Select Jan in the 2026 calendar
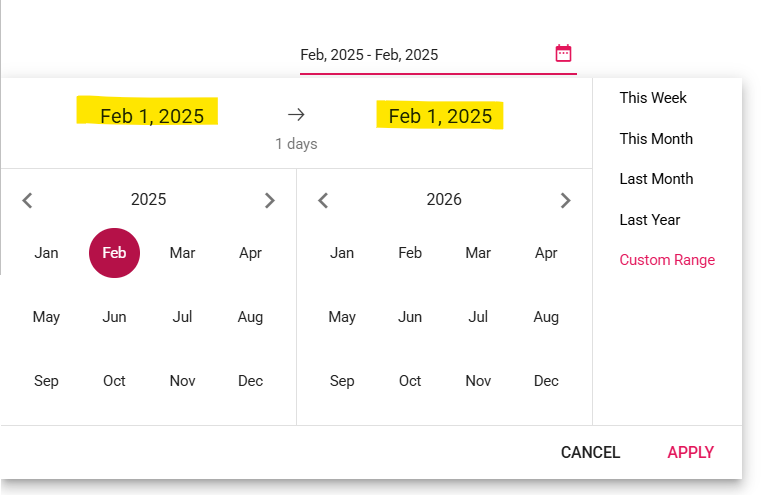Image resolution: width=772 pixels, height=495 pixels. click(x=342, y=253)
